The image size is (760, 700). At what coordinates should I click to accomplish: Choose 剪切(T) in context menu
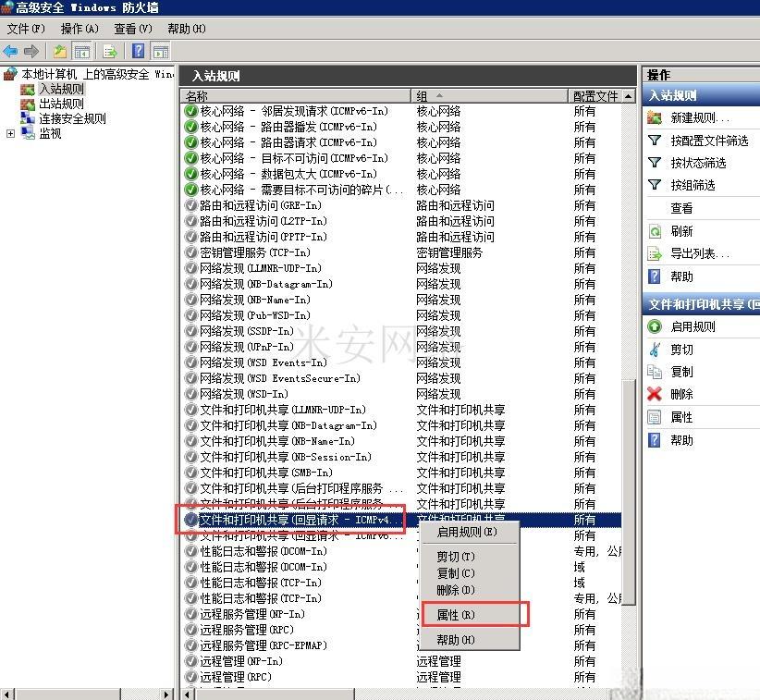469,557
